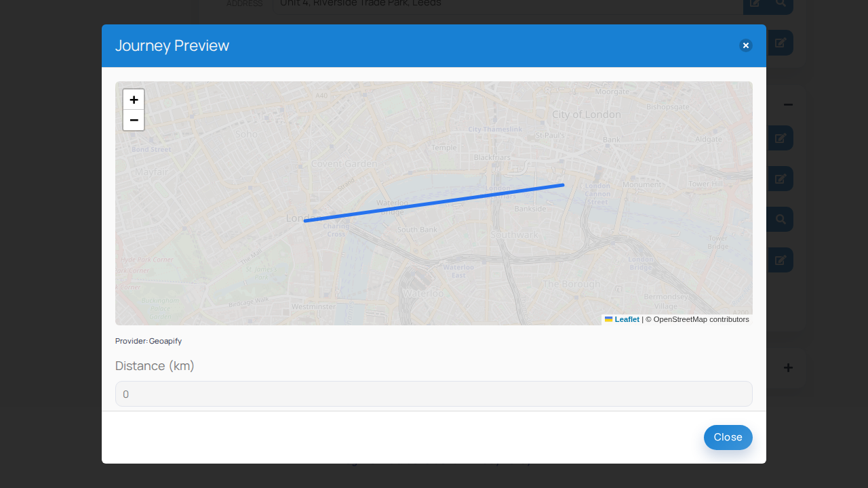
Task: Click the 'Blackfriars' map label
Action: click(x=492, y=157)
